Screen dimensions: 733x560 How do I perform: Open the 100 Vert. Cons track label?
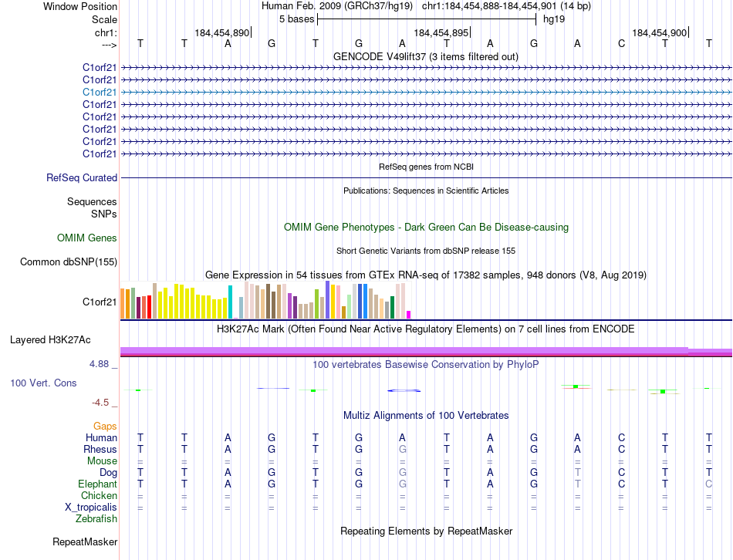pyautogui.click(x=43, y=383)
